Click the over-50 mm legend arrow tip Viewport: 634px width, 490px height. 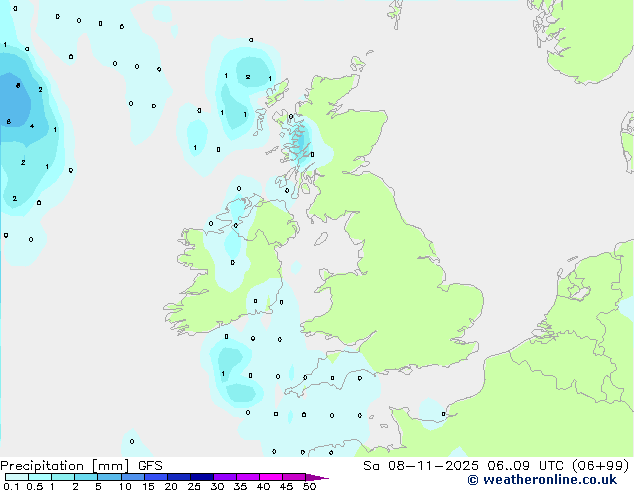[317, 478]
